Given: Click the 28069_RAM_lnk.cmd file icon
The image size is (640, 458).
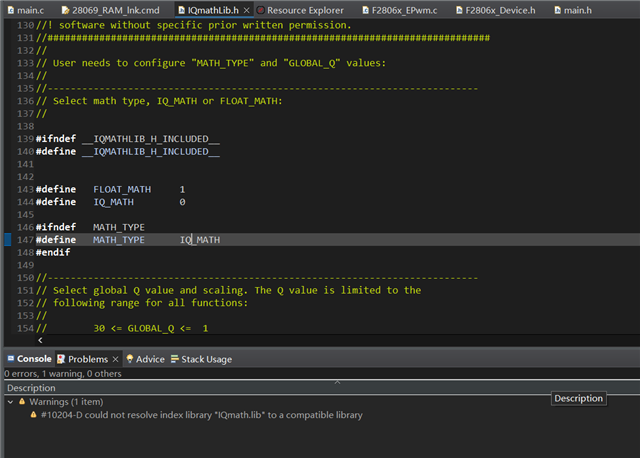Looking at the screenshot, I should (x=64, y=10).
